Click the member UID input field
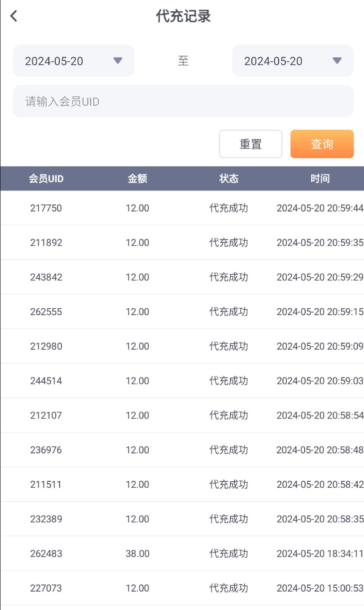364x610 pixels. [183, 102]
